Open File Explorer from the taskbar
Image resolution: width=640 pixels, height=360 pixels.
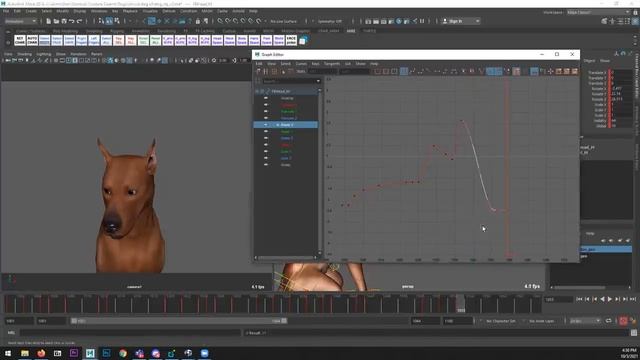(25, 353)
